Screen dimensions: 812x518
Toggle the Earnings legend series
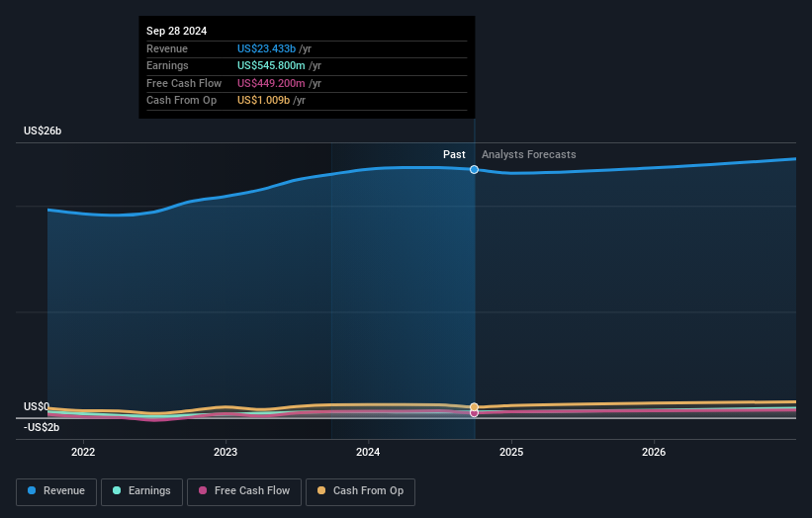pos(141,491)
